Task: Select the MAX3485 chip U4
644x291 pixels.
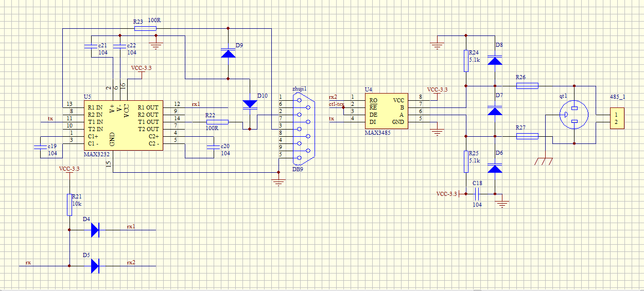Action: coord(386,111)
